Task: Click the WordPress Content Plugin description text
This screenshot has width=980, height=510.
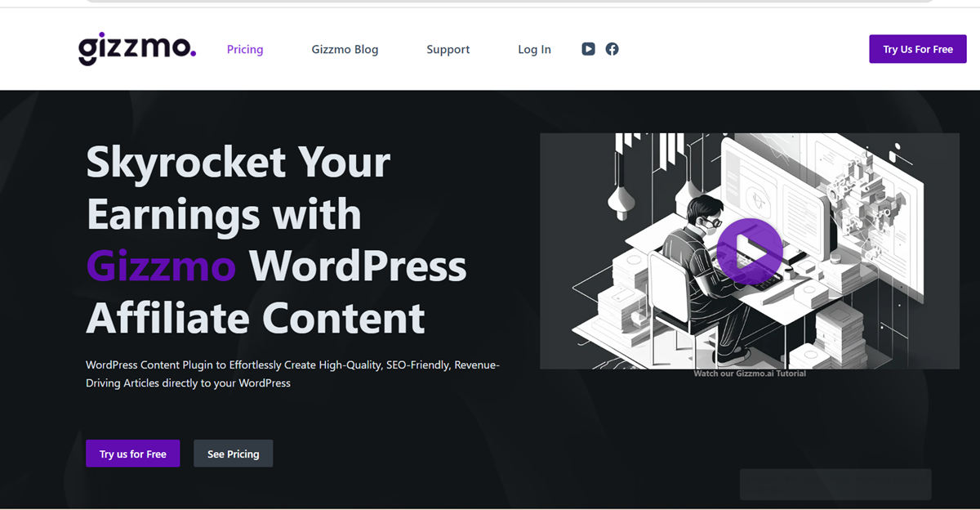Action: (292, 374)
